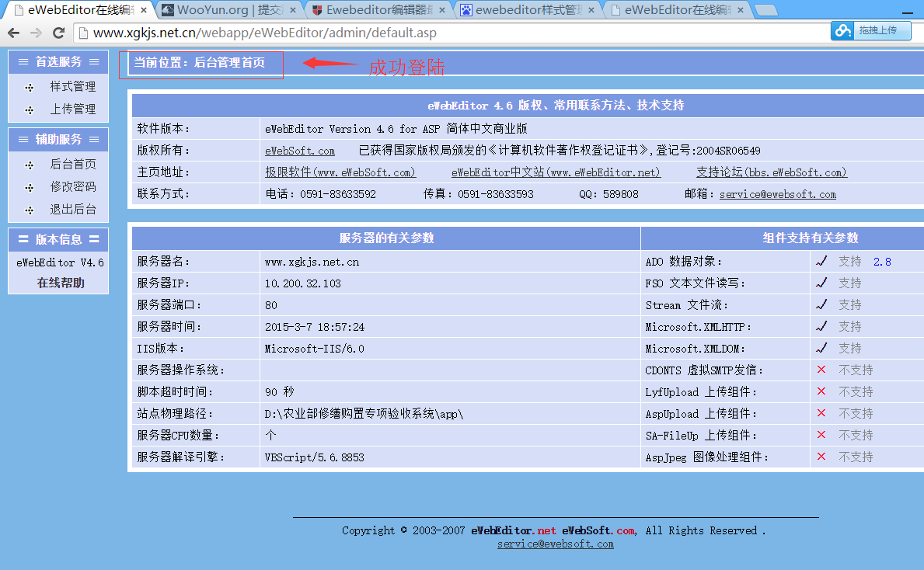Click server IP value 10.200.32.103

pos(303,283)
